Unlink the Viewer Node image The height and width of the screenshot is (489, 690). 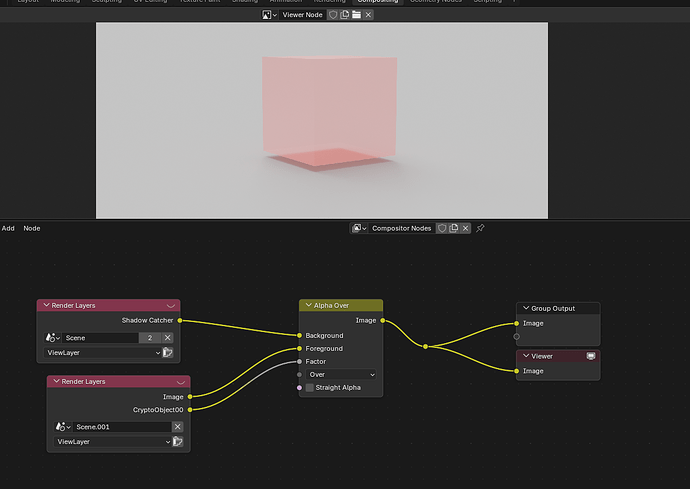pyautogui.click(x=368, y=15)
